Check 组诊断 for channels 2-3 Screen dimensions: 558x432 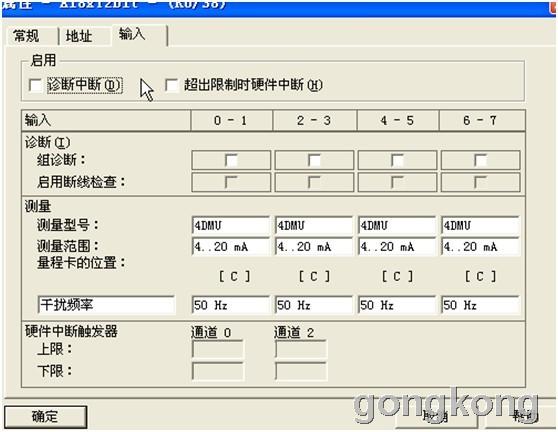coord(314,160)
